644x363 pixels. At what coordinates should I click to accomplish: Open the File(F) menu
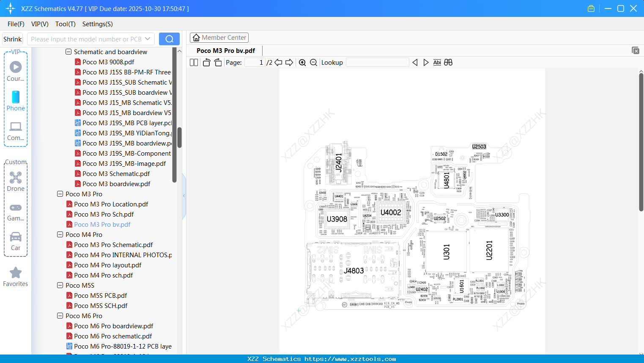point(16,24)
